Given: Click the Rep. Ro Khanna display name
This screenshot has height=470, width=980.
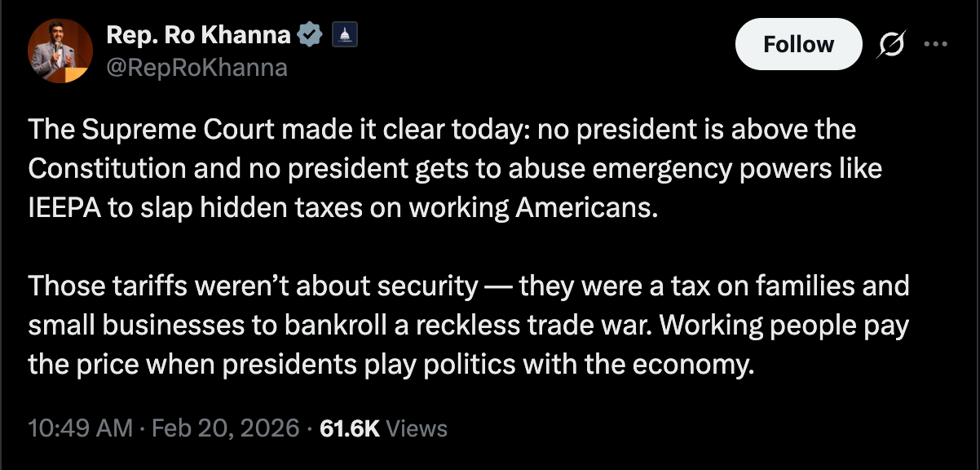Looking at the screenshot, I should point(196,35).
